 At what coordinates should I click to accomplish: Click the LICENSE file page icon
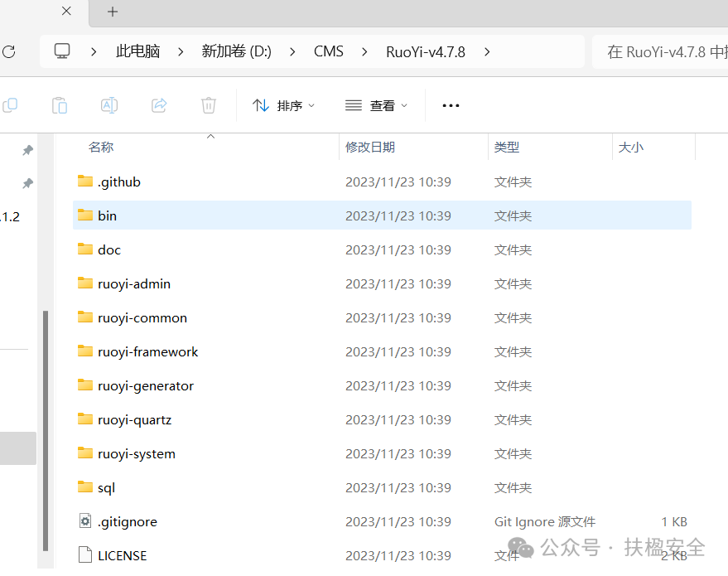click(85, 554)
